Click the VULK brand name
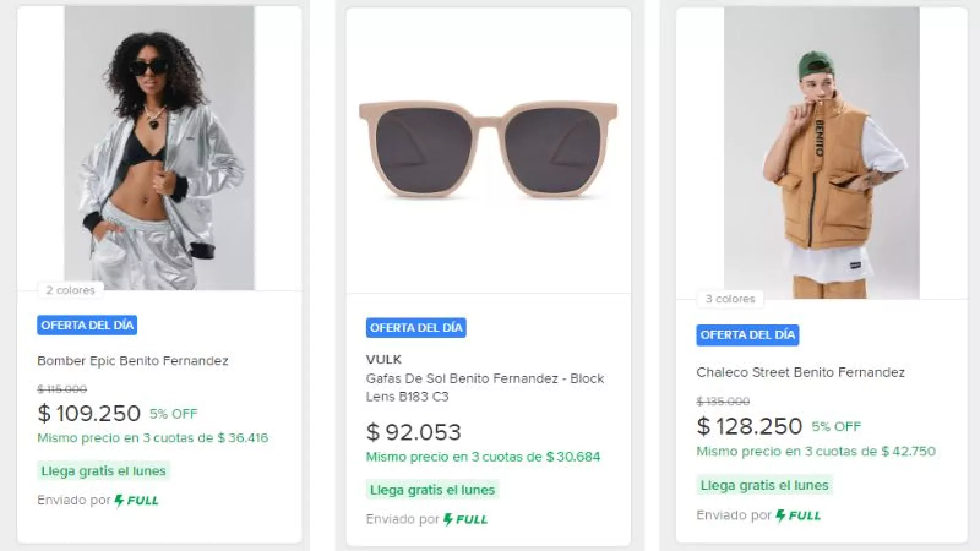This screenshot has height=551, width=980. 384,359
